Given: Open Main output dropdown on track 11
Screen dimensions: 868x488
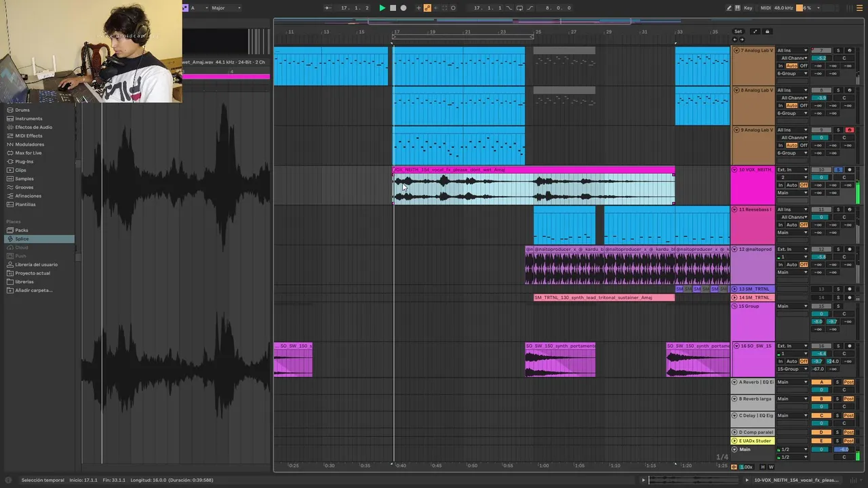Looking at the screenshot, I should tap(792, 232).
